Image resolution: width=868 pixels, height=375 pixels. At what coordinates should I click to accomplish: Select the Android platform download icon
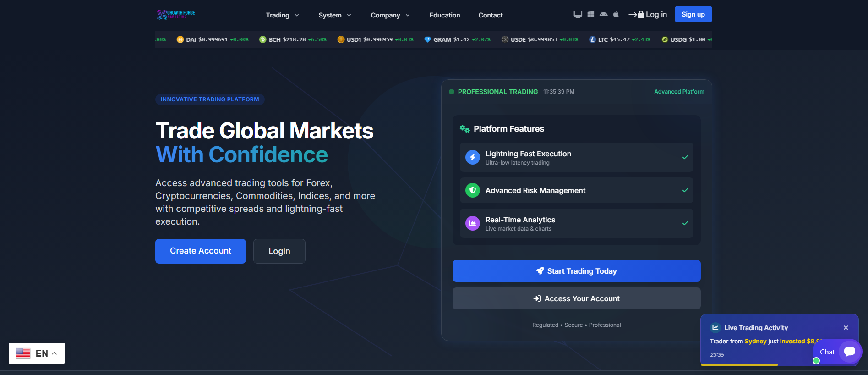pos(604,14)
